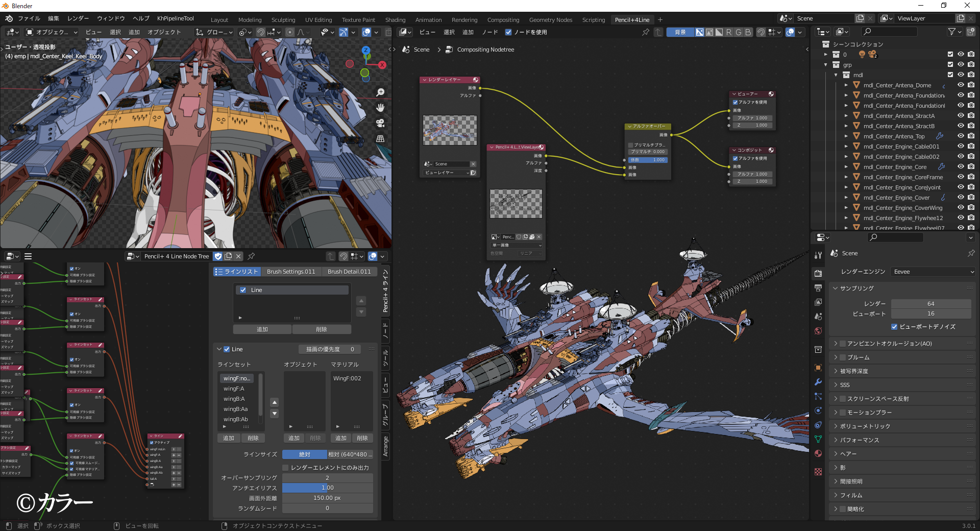Enable output to render elements only
This screenshot has height=531, width=980.
(x=286, y=468)
